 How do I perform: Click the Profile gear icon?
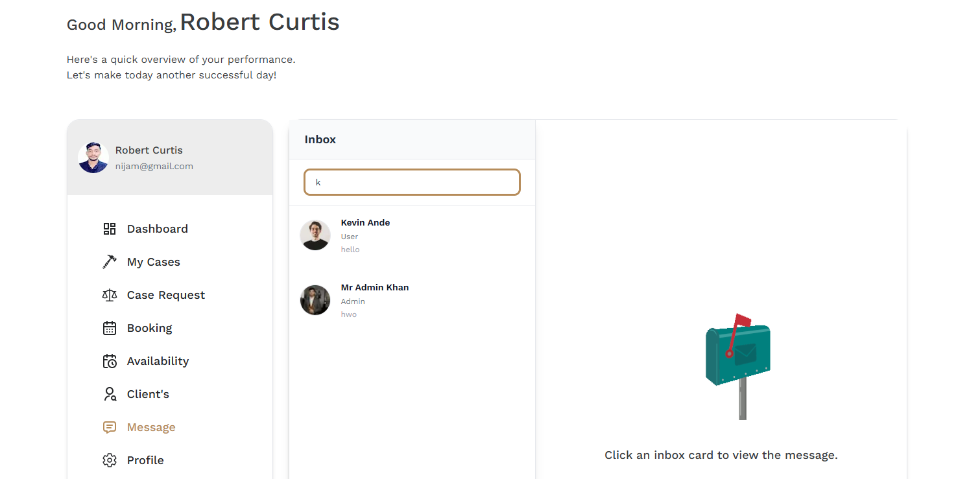pyautogui.click(x=110, y=460)
